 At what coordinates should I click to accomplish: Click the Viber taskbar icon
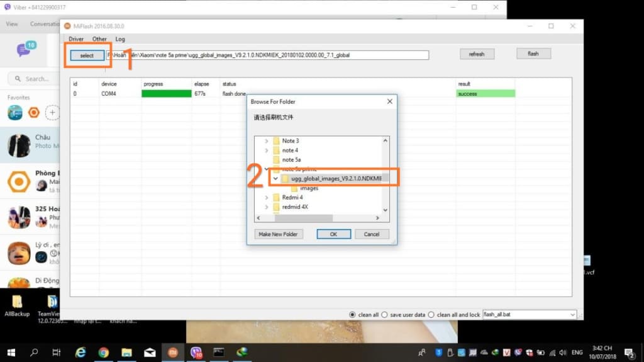(x=196, y=353)
